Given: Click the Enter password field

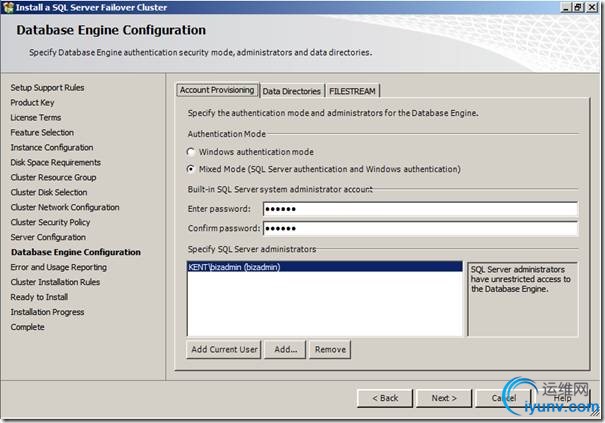Looking at the screenshot, I should [420, 209].
